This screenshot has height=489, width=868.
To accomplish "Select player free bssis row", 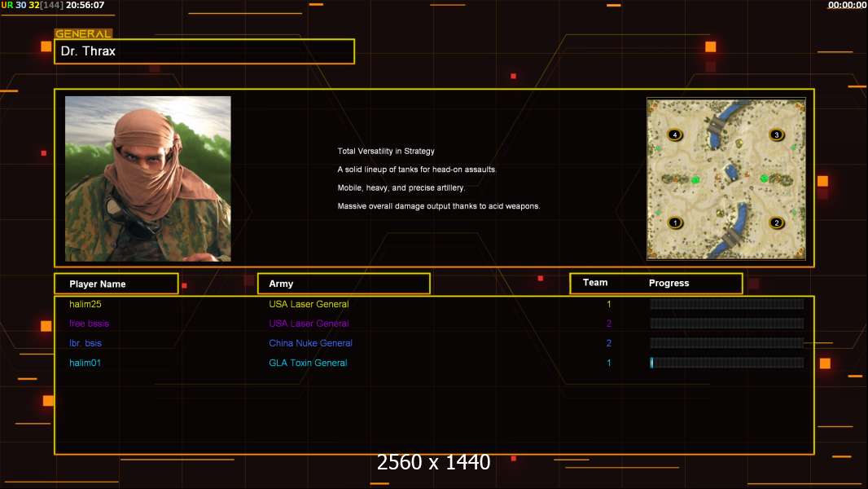I will tap(89, 324).
